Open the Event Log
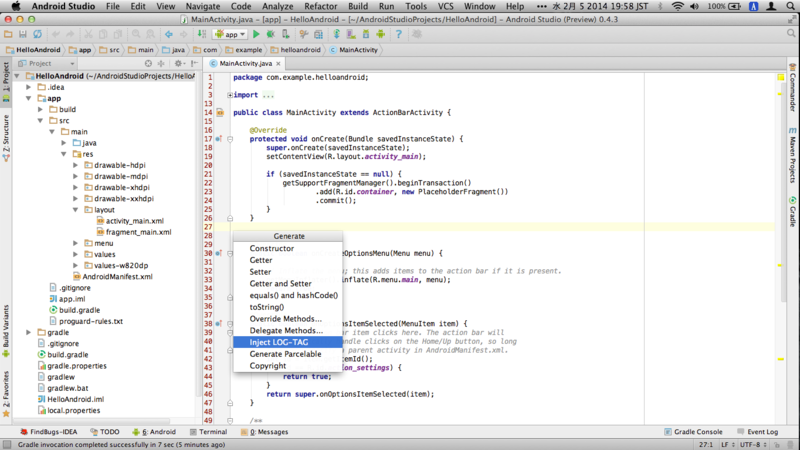 click(x=758, y=432)
